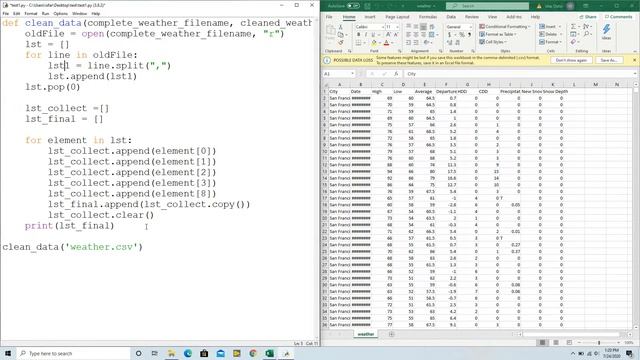Click the Share button in Excel
Viewport: 640px width, 360px height.
point(588,17)
